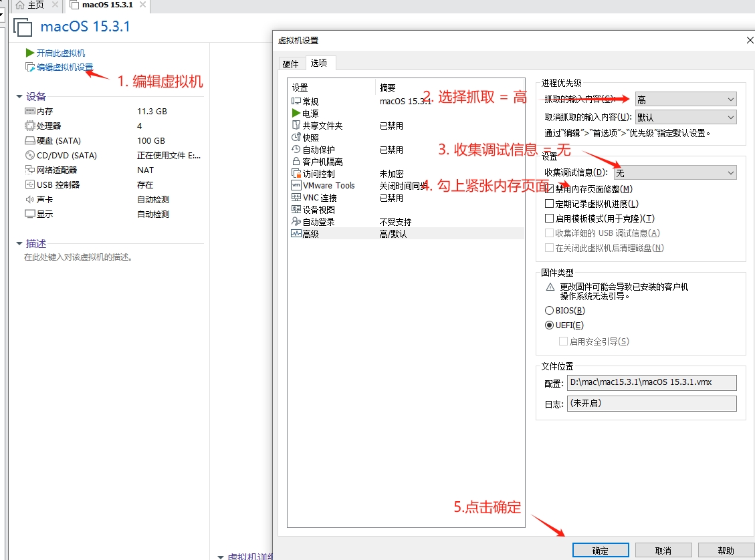The width and height of the screenshot is (755, 560).
Task: Click the 常规 settings icon
Action: click(296, 101)
